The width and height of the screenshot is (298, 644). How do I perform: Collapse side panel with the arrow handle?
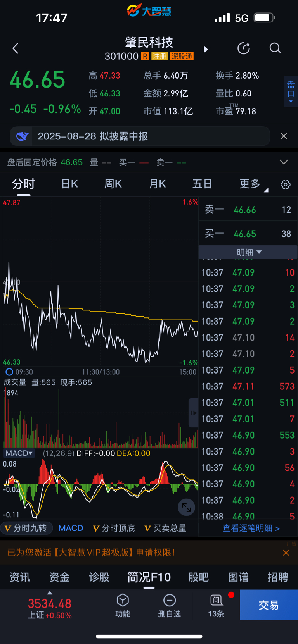(193, 413)
